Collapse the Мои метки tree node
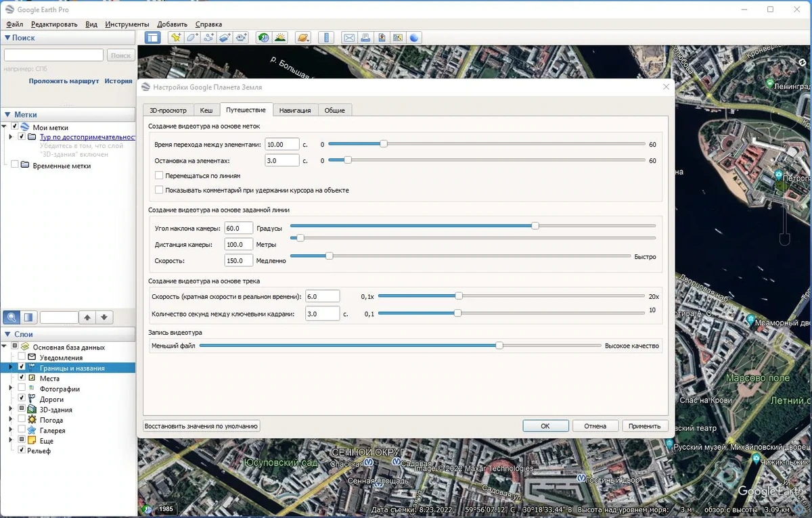The image size is (812, 518). 5,126
